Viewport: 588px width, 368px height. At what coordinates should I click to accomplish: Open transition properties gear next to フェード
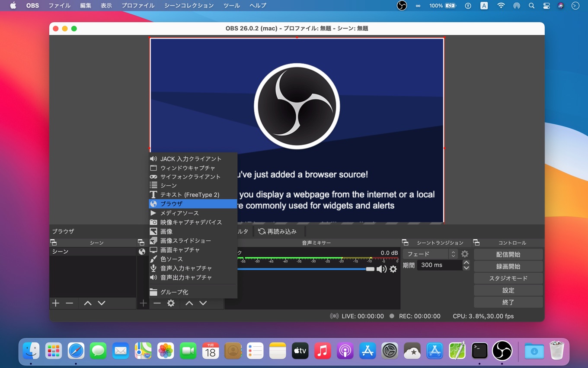[465, 254]
